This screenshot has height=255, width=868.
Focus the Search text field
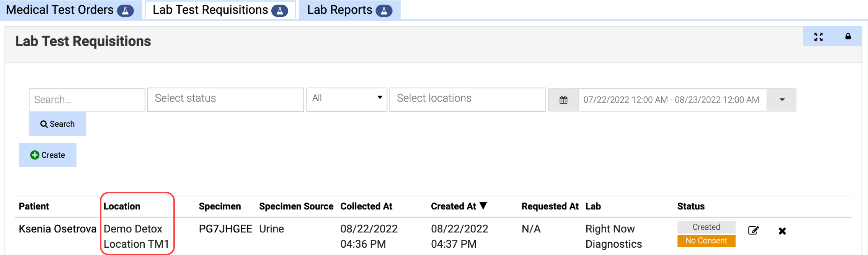click(87, 100)
